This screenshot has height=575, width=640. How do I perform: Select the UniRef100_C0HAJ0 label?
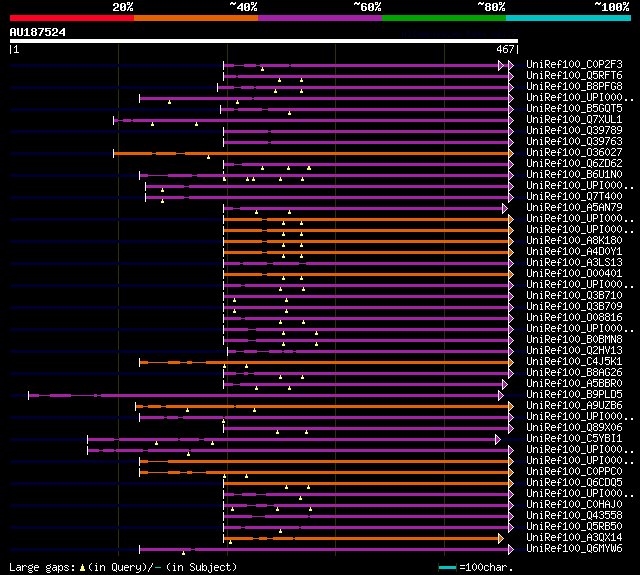pyautogui.click(x=574, y=505)
